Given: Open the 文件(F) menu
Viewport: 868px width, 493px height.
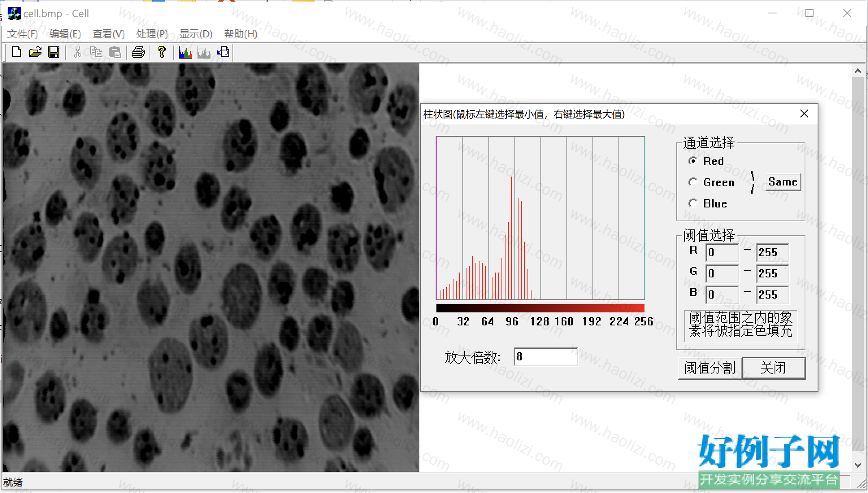Looking at the screenshot, I should click(23, 34).
